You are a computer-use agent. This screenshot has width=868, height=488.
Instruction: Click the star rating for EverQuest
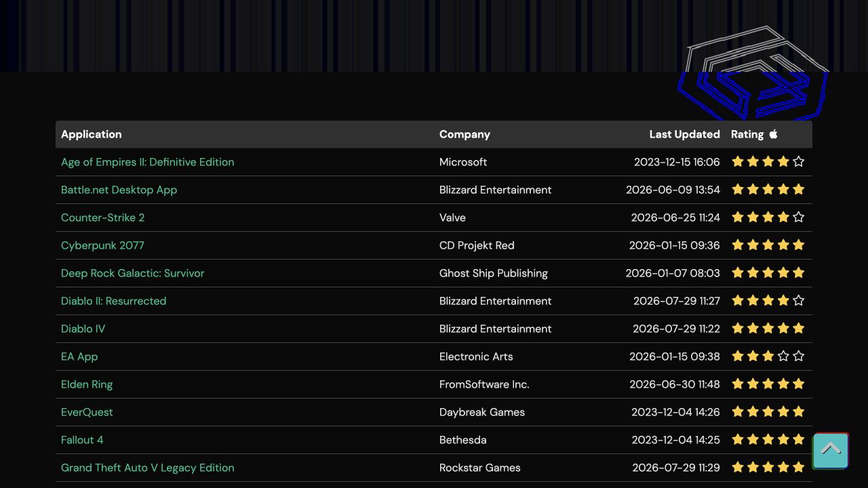point(768,411)
